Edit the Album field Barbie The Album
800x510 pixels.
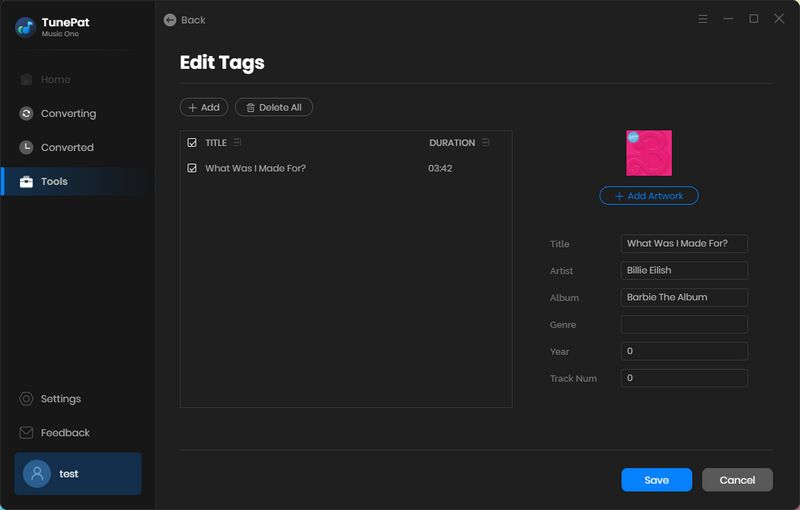coord(684,297)
